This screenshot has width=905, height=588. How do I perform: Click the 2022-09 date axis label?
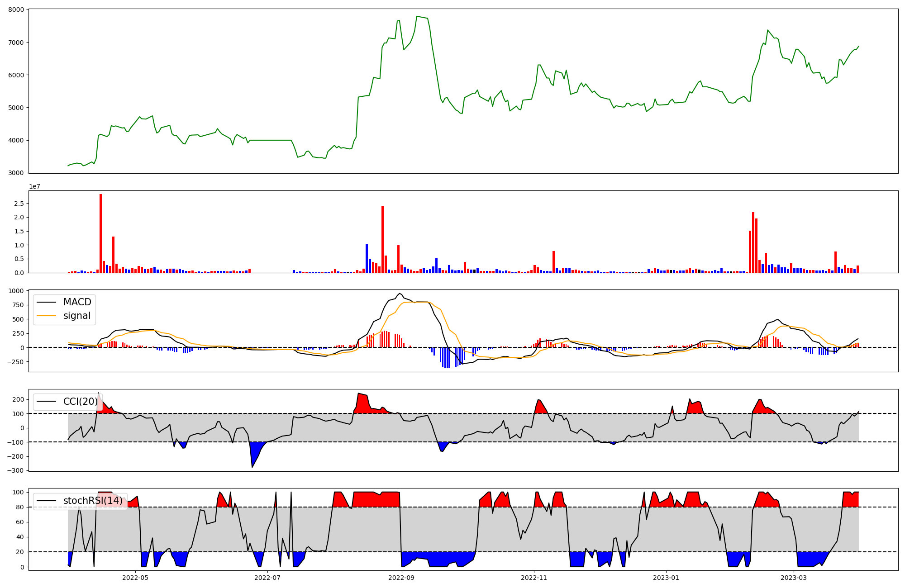point(401,578)
